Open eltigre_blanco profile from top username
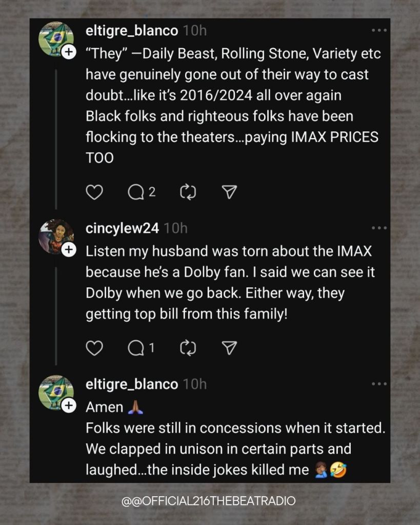This screenshot has width=420, height=525. click(x=132, y=31)
